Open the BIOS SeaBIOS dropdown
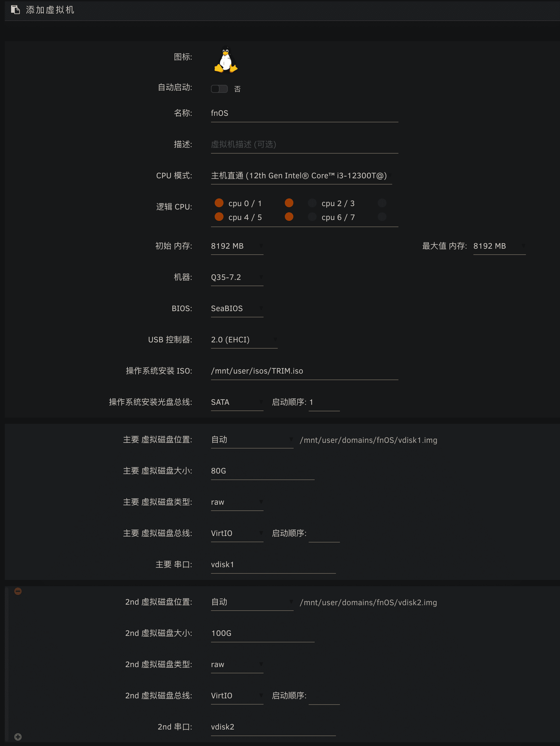This screenshot has height=746, width=560. click(x=237, y=309)
